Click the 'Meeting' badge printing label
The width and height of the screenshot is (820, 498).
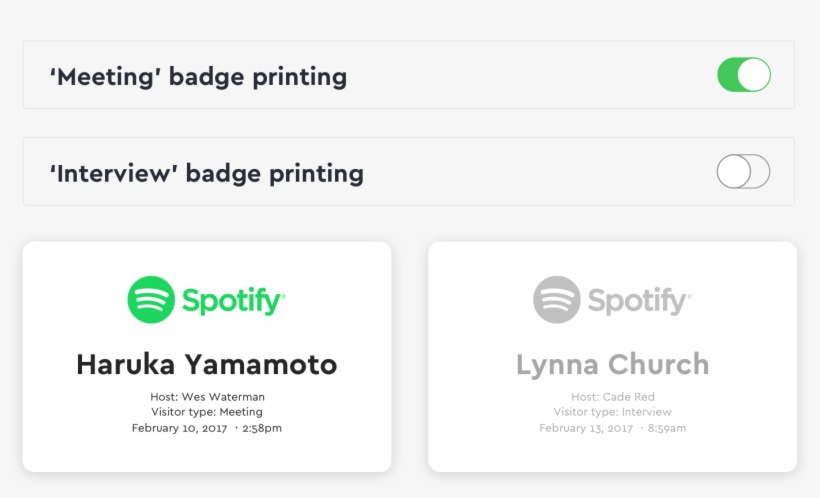(x=198, y=76)
